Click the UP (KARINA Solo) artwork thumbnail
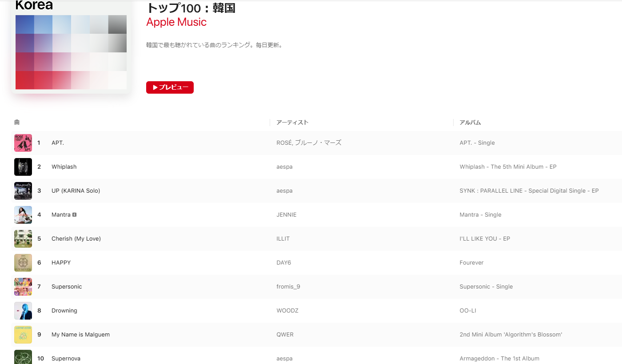 [x=23, y=191]
